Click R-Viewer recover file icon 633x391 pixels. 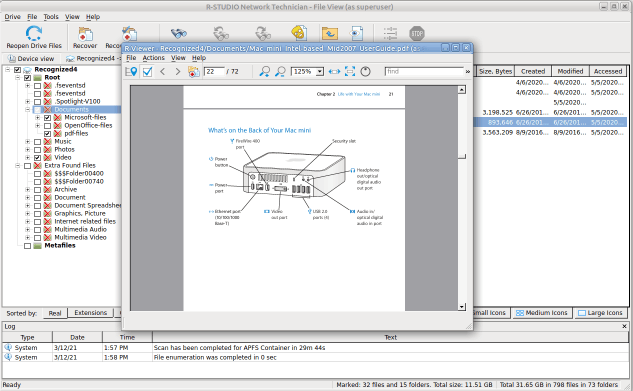pyautogui.click(x=193, y=71)
